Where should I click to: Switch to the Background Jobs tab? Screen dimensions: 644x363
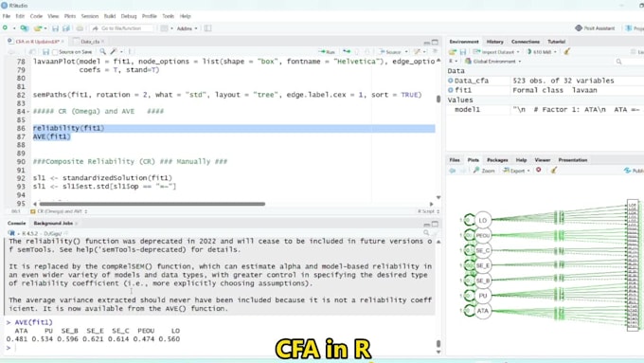point(53,224)
